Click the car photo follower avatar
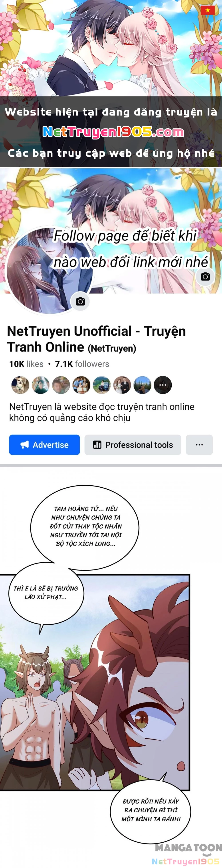The width and height of the screenshot is (222, 868). pos(102,385)
